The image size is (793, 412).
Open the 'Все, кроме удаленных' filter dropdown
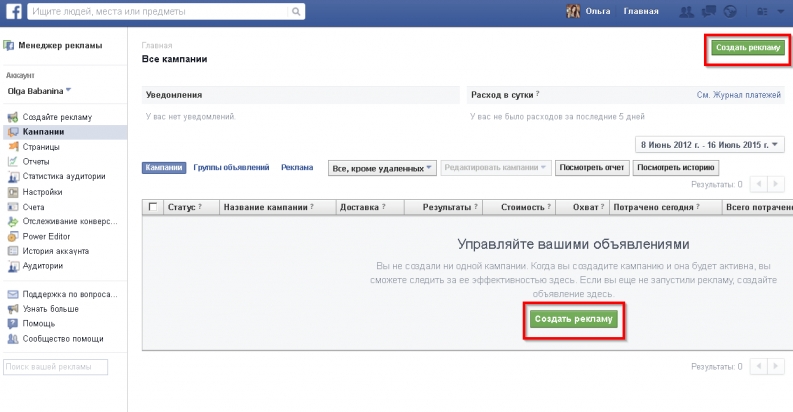tap(382, 168)
